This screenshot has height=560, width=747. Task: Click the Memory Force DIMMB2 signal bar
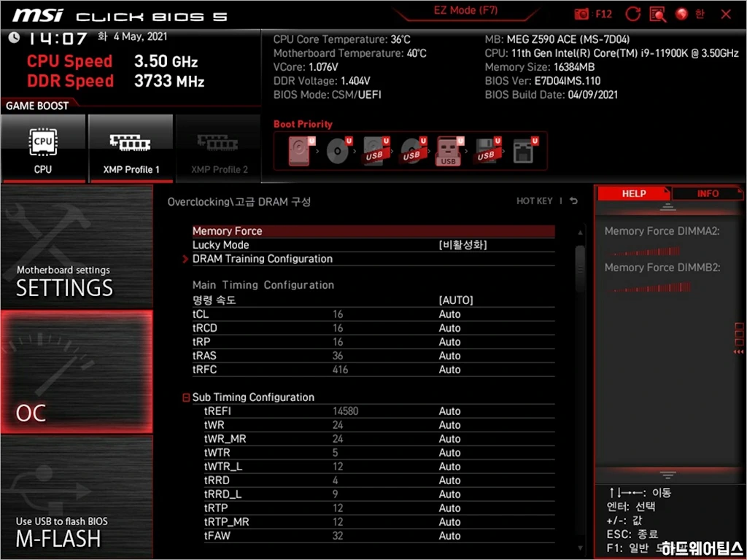point(650,287)
